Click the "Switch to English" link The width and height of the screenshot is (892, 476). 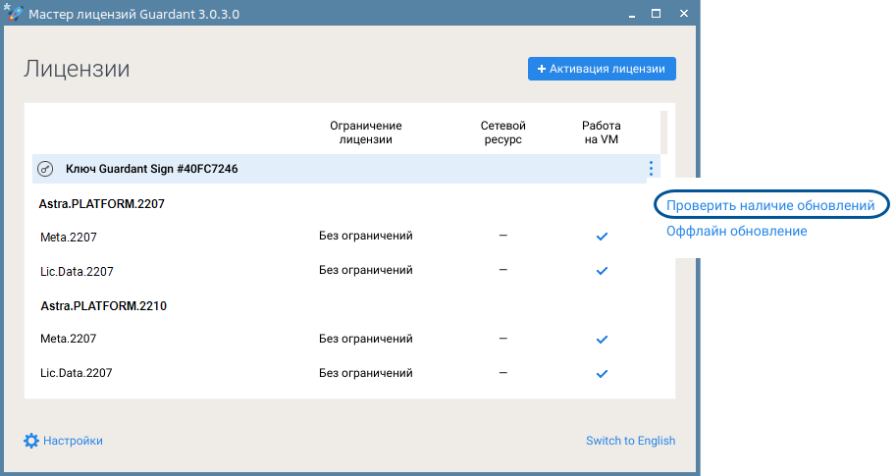pos(630,441)
